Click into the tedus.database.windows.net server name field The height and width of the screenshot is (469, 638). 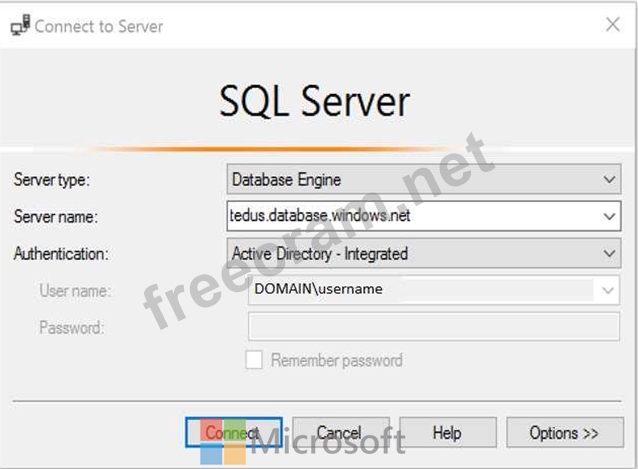coord(410,216)
